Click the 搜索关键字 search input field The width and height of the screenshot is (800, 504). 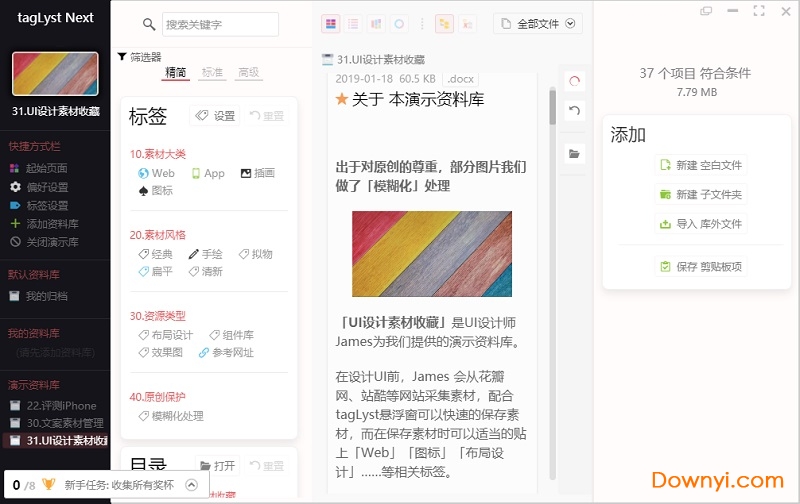click(x=220, y=25)
